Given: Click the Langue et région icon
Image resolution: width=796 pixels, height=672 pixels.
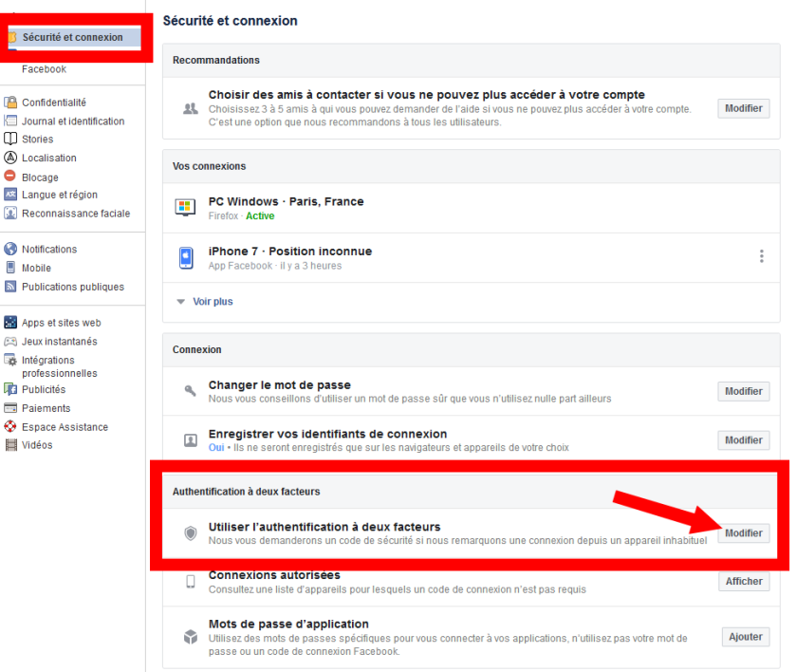Looking at the screenshot, I should coord(10,195).
